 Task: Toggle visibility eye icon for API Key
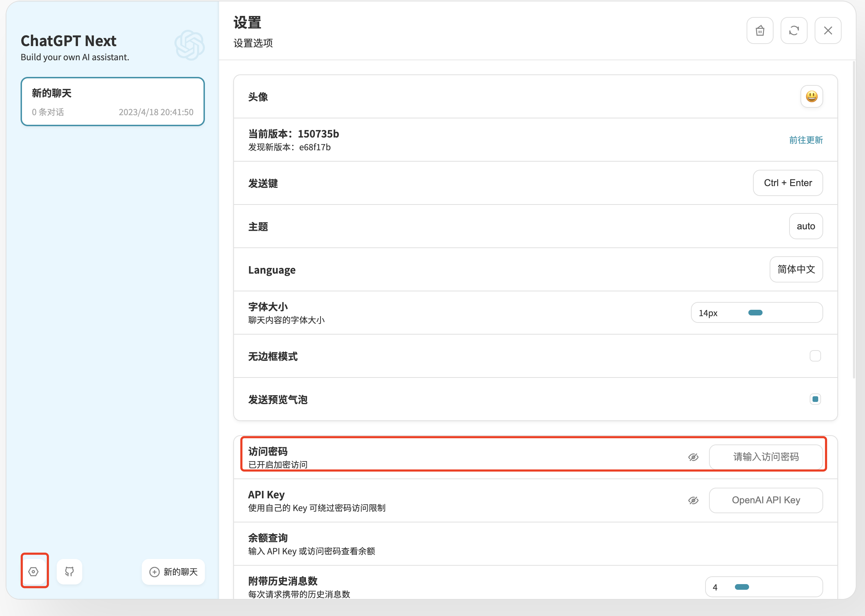(693, 500)
